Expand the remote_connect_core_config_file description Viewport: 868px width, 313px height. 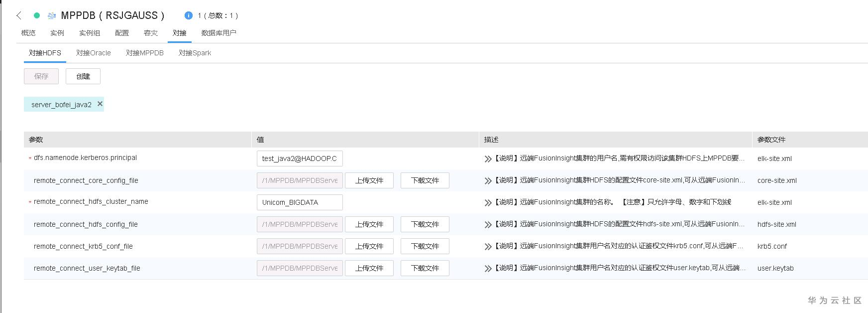[x=488, y=181]
